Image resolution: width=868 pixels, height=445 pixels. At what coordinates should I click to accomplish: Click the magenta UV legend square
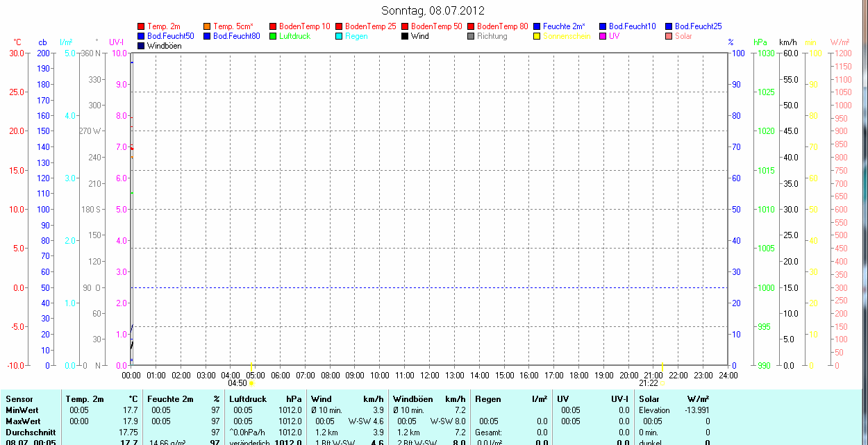point(603,36)
